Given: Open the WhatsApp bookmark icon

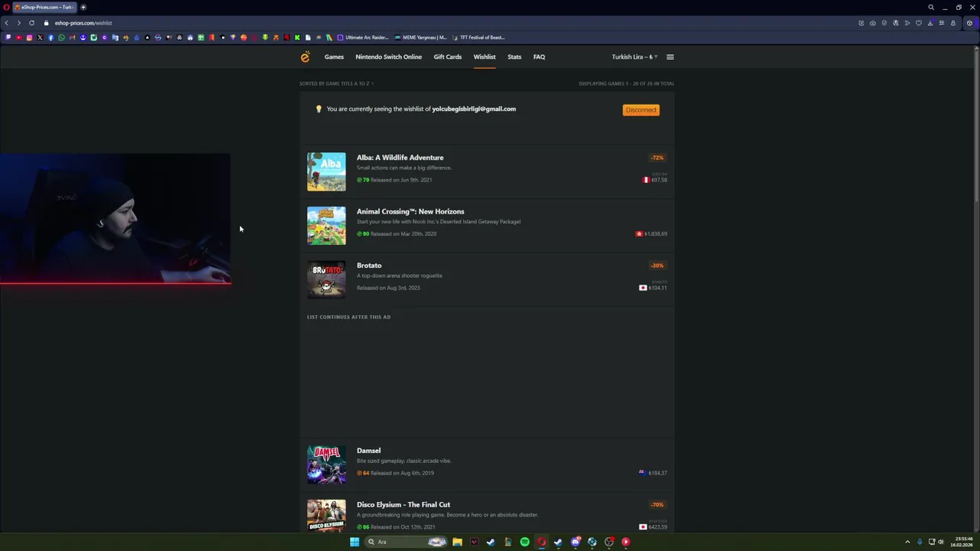Looking at the screenshot, I should click(61, 37).
